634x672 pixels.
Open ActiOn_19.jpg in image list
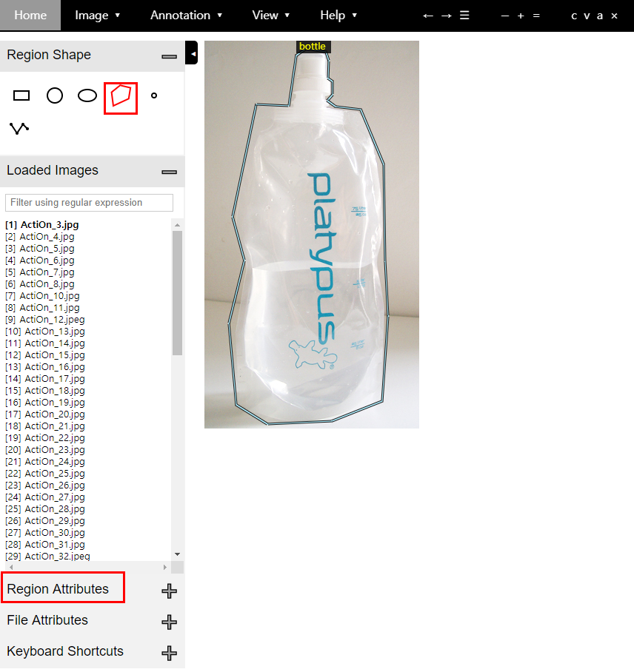click(x=45, y=403)
